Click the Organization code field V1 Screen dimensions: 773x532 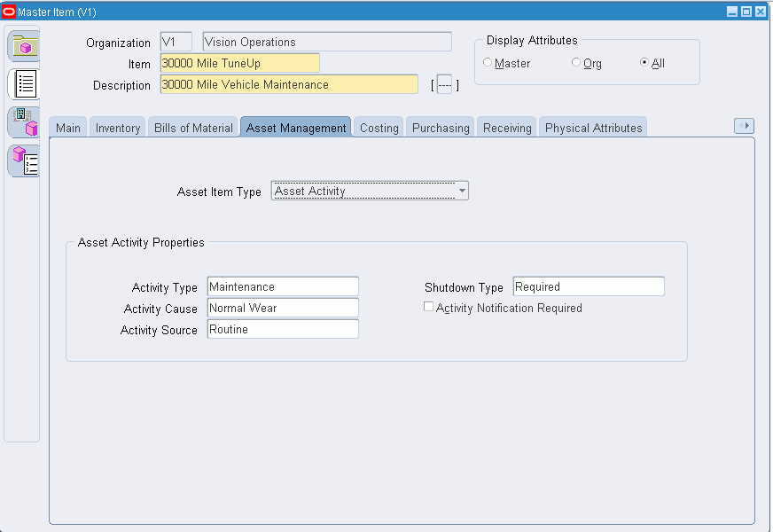[176, 42]
